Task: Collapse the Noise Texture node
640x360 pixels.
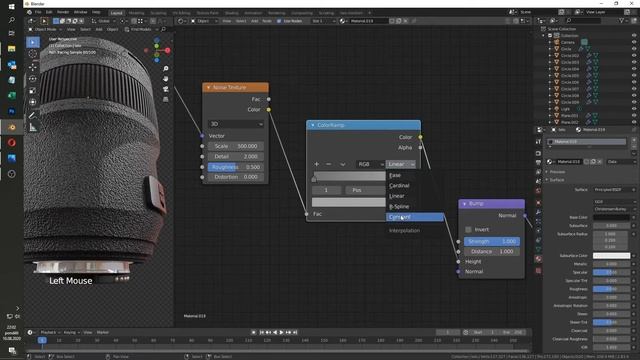Action: tap(208, 87)
